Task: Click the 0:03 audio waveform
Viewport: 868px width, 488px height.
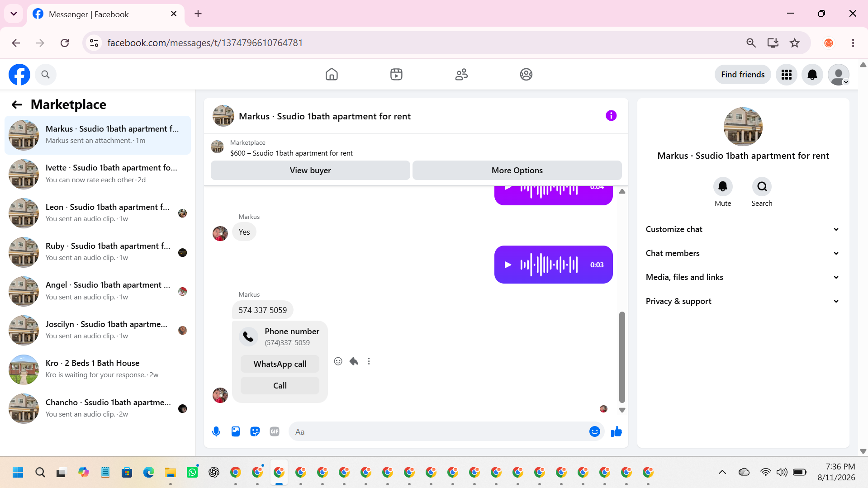Action: pos(549,265)
